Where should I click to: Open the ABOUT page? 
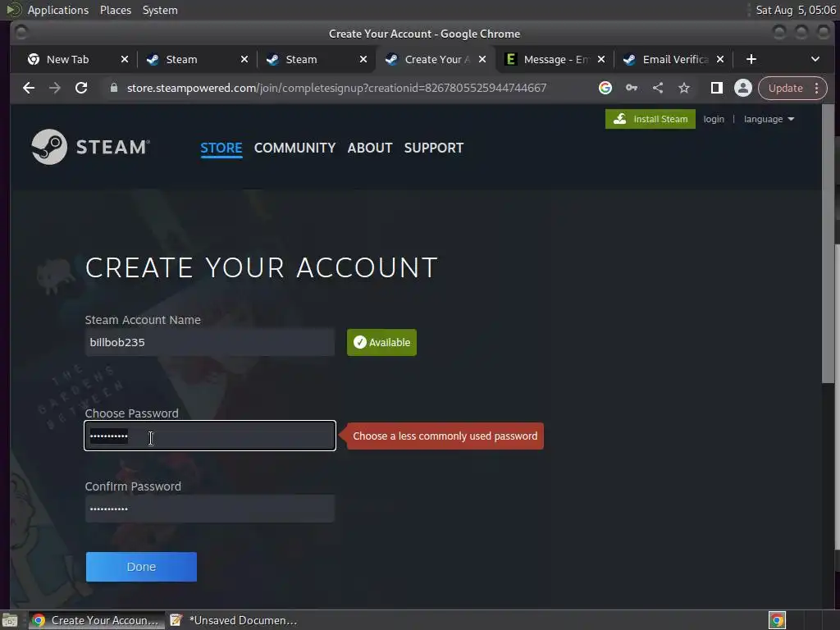(x=370, y=148)
